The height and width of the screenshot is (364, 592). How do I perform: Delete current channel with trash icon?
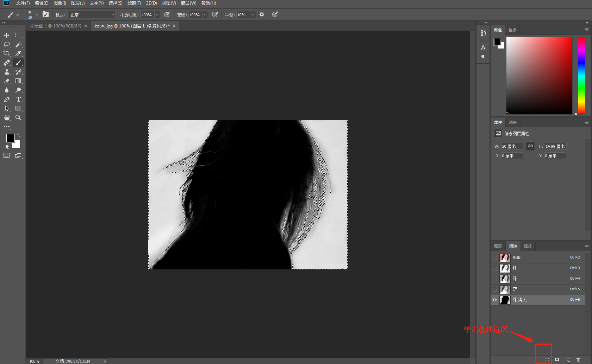(578, 359)
